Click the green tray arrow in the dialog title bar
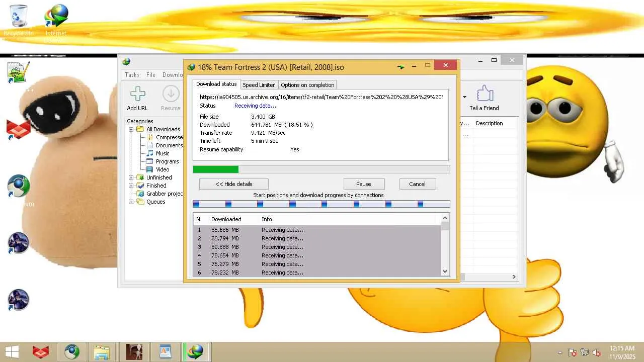 point(400,66)
